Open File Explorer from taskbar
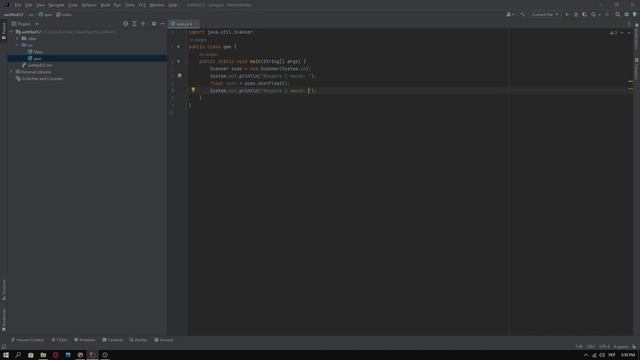This screenshot has width=640, height=360. click(43, 355)
